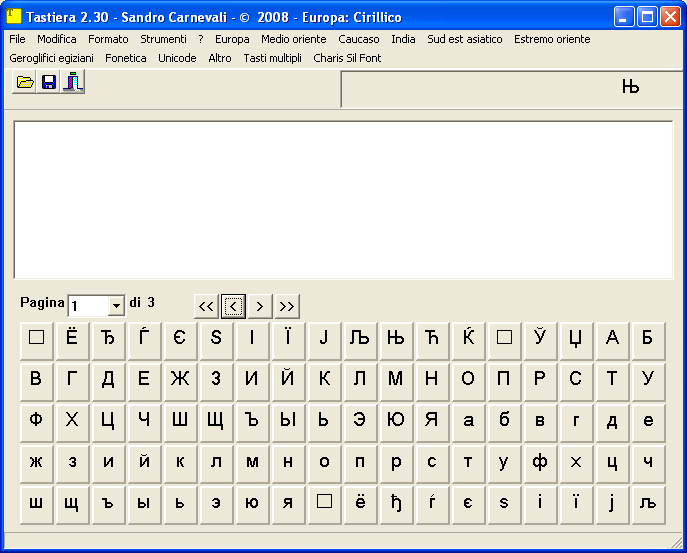The height and width of the screenshot is (553, 687).
Task: Click the open folder toolbar icon
Action: coord(25,82)
